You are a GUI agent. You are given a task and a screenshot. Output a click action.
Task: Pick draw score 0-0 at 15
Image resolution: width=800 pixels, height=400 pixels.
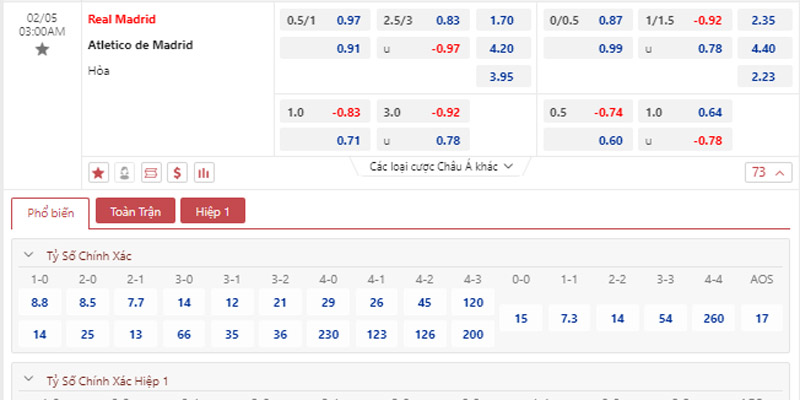click(x=521, y=318)
